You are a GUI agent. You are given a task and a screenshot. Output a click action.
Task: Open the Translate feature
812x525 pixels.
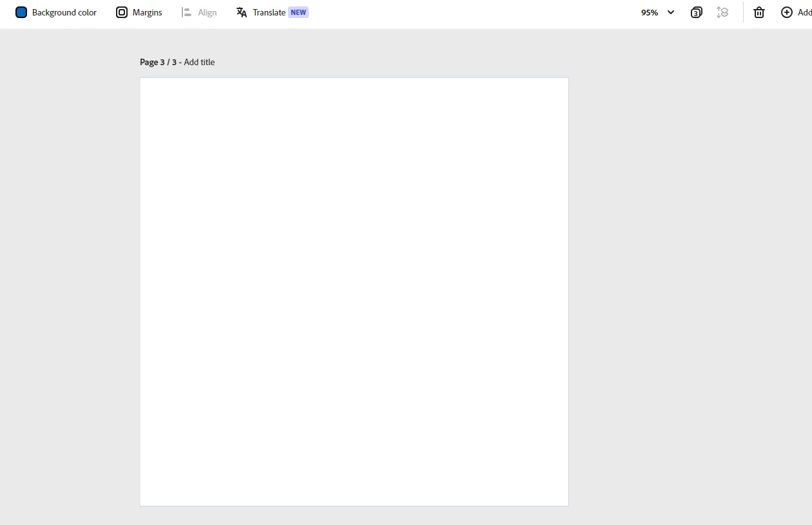click(x=272, y=12)
